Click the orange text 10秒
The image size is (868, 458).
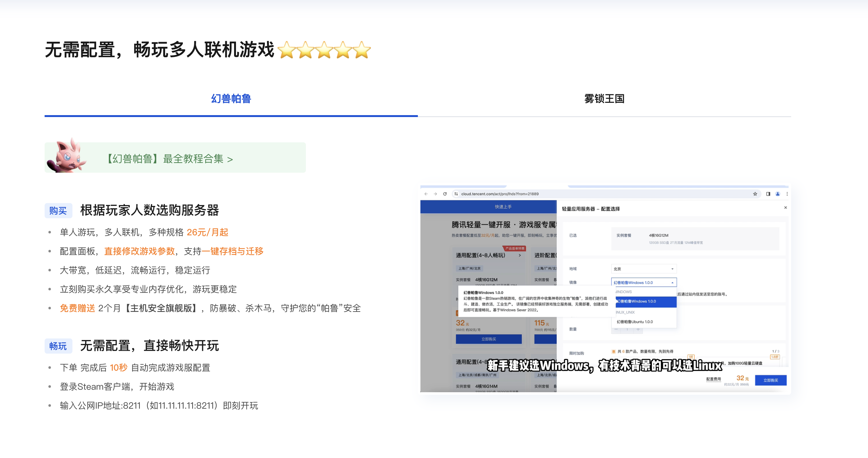tap(119, 368)
